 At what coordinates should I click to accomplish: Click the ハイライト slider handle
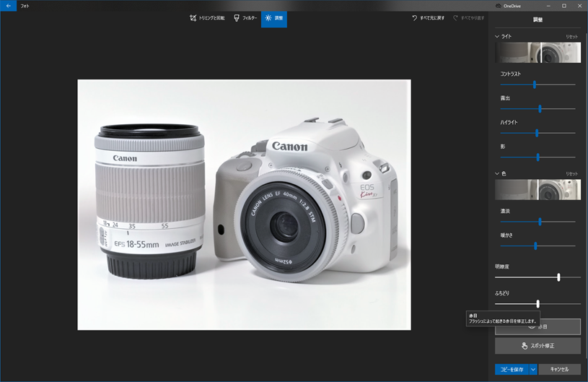click(537, 133)
